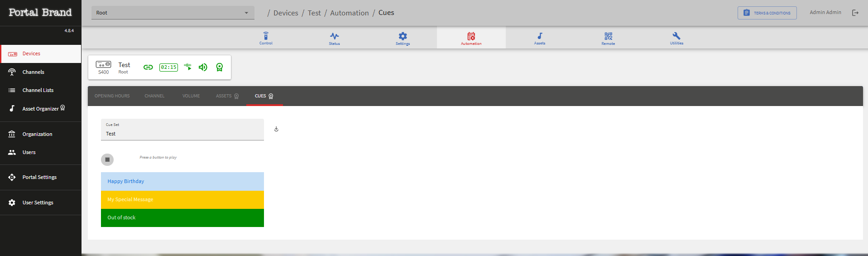Open Organization in the sidebar
868x256 pixels.
(41, 134)
